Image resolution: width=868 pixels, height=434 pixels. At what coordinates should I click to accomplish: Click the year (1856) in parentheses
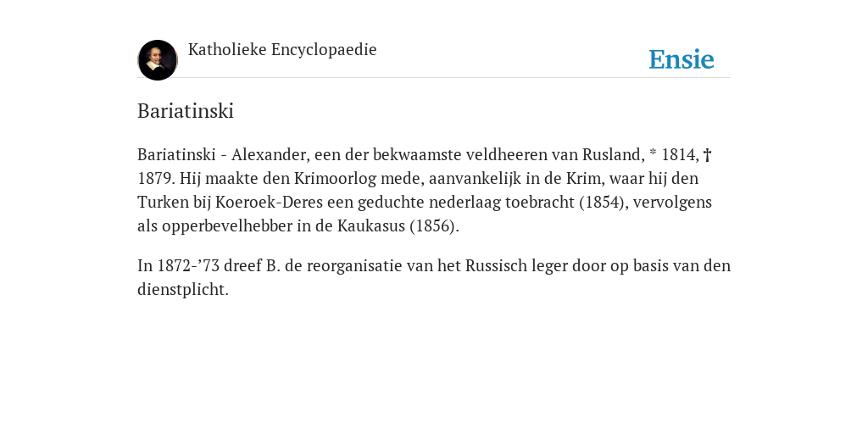point(432,226)
